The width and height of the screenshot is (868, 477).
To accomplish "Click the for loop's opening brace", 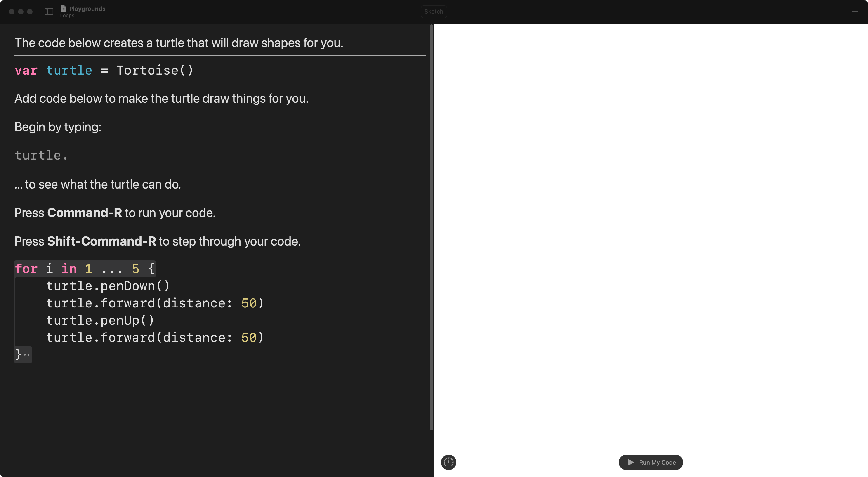I will tap(151, 269).
